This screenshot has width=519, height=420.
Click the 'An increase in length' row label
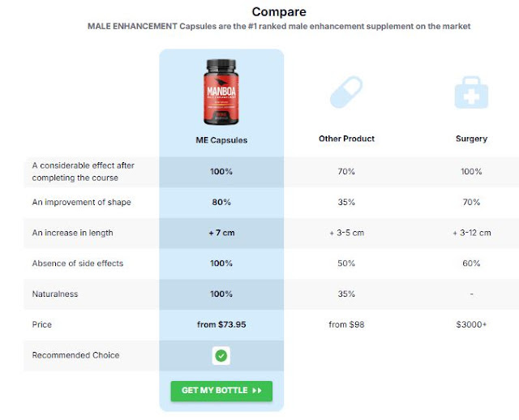coord(72,233)
